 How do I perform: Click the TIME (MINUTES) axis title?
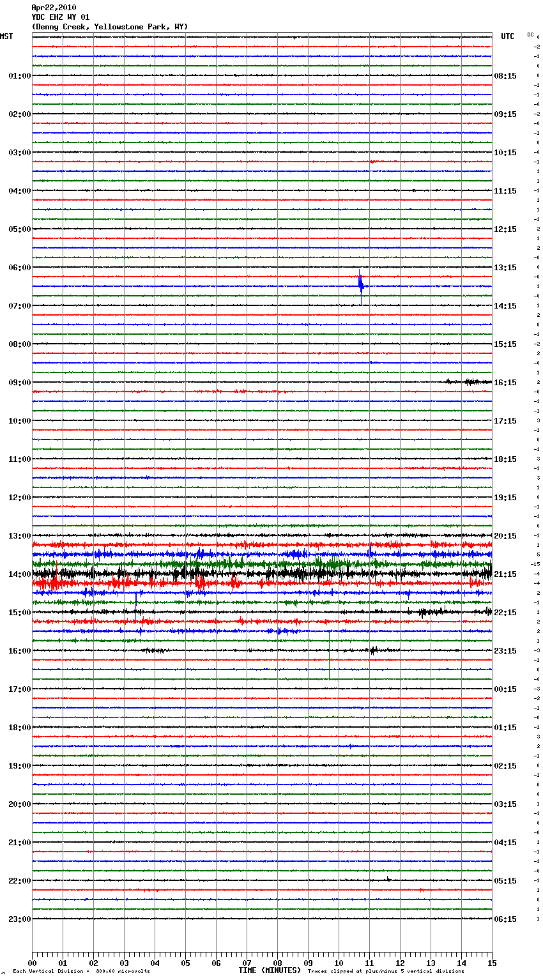click(x=270, y=970)
